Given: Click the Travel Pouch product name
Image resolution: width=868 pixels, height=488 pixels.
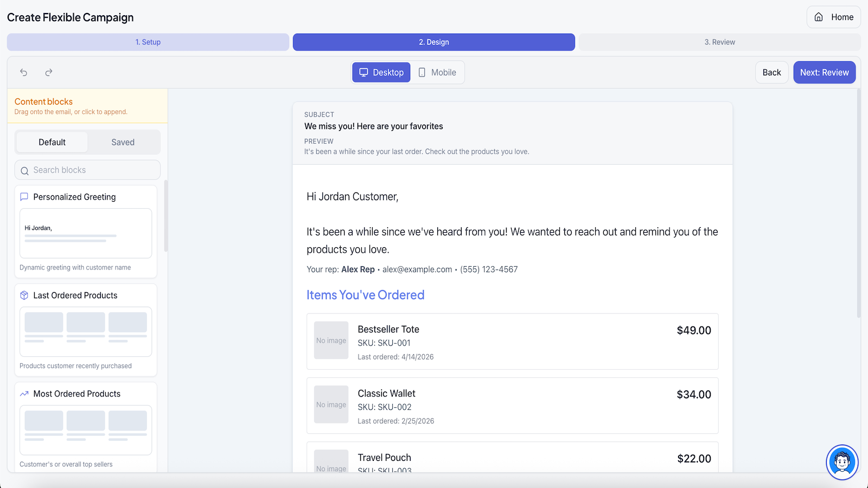Looking at the screenshot, I should point(385,458).
